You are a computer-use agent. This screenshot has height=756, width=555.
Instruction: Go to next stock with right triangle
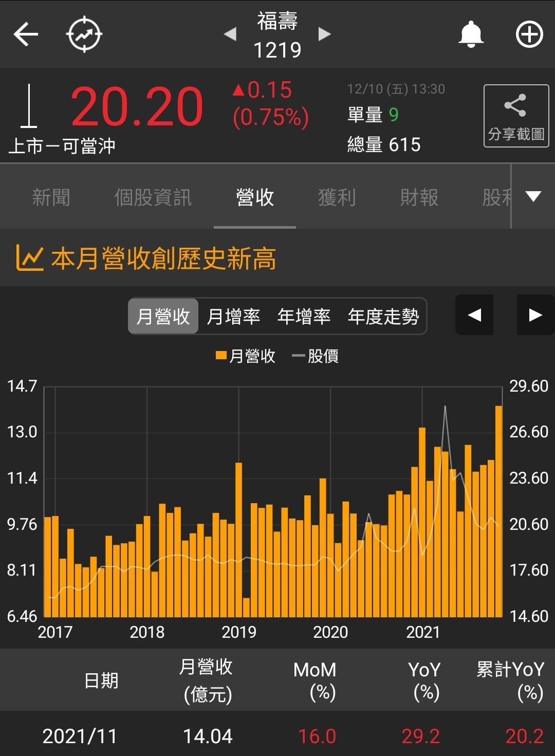pyautogui.click(x=324, y=34)
